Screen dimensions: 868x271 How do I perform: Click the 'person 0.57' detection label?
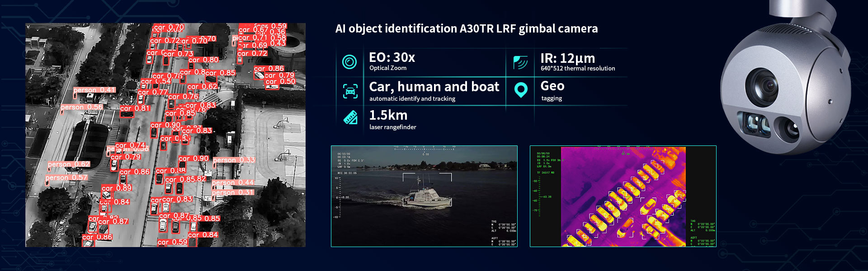(66, 178)
